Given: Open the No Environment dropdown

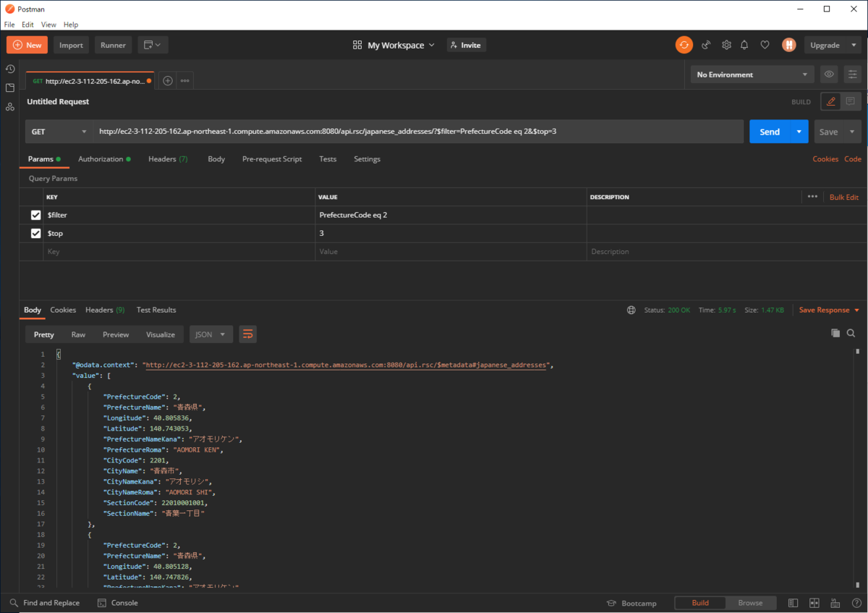Looking at the screenshot, I should (x=752, y=75).
